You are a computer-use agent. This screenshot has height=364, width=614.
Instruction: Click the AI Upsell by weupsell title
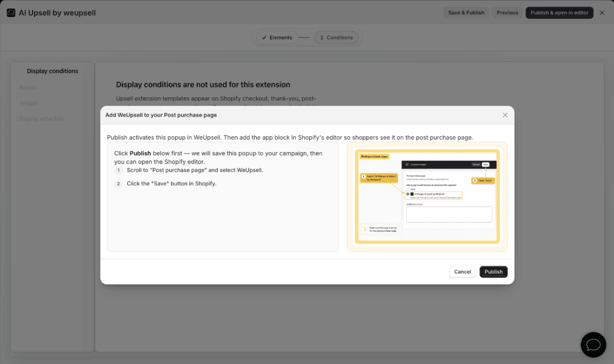click(x=57, y=13)
